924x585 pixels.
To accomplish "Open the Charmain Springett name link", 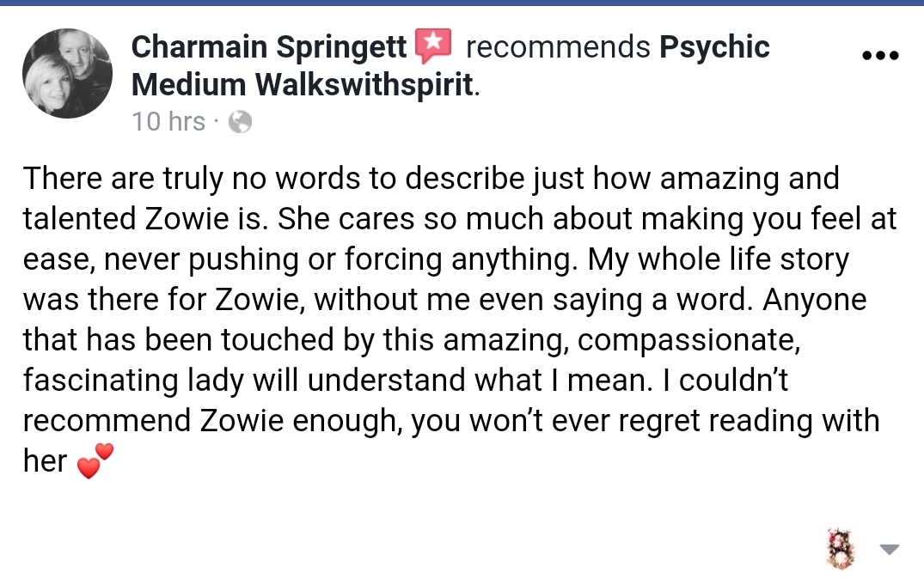I will pos(270,46).
